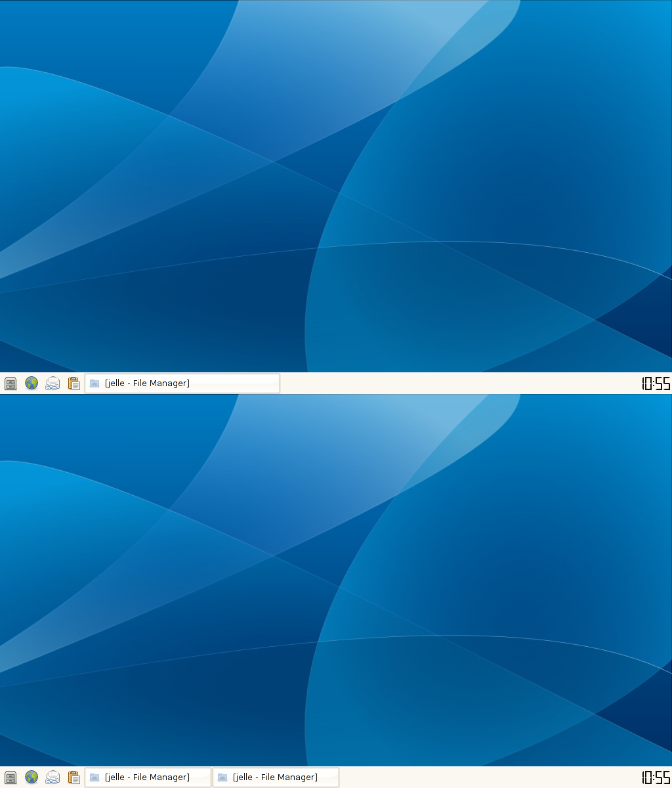Click the folder icon on the lower panel's second taskbar button
Screen dimensions: 672x788
click(222, 777)
